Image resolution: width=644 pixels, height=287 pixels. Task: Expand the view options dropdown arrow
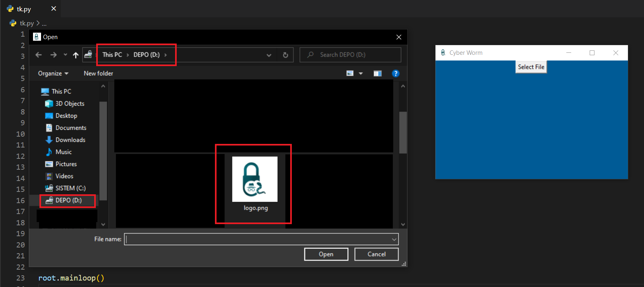tap(361, 73)
